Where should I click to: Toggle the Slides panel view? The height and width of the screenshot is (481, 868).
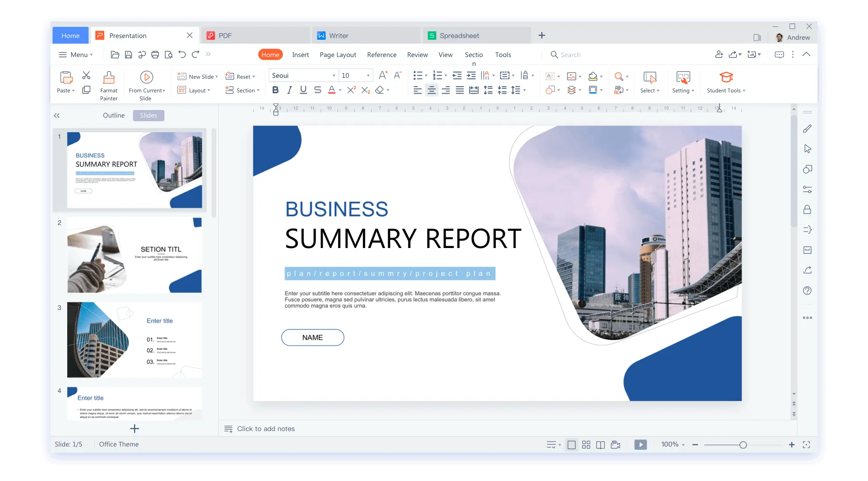click(x=148, y=115)
